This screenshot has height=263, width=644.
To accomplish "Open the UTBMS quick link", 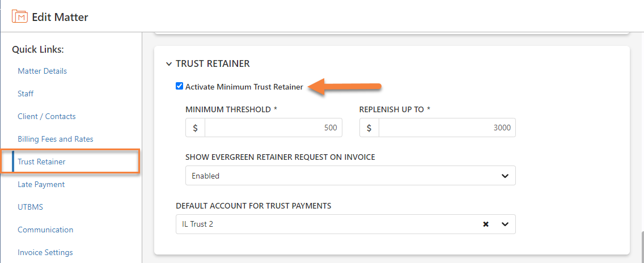I will 30,207.
